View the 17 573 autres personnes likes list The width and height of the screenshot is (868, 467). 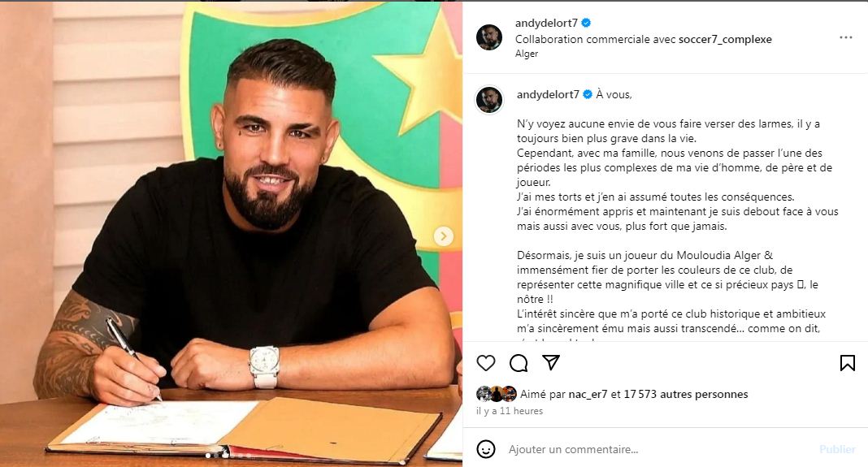click(x=686, y=395)
